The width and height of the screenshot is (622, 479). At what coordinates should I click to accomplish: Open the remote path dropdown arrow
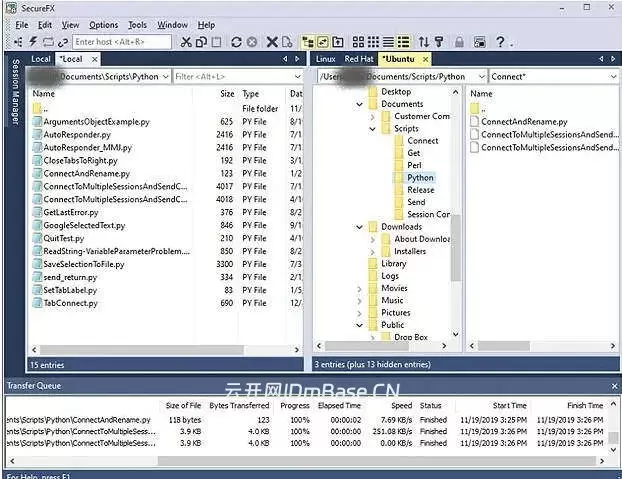click(481, 77)
